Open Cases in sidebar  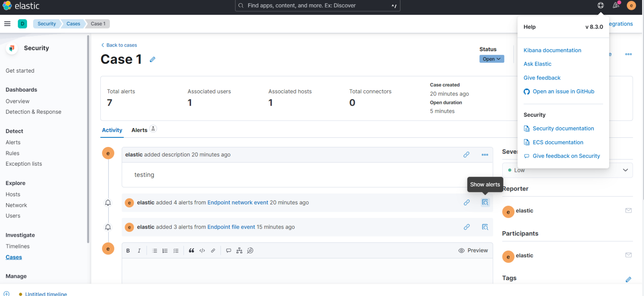(x=14, y=257)
